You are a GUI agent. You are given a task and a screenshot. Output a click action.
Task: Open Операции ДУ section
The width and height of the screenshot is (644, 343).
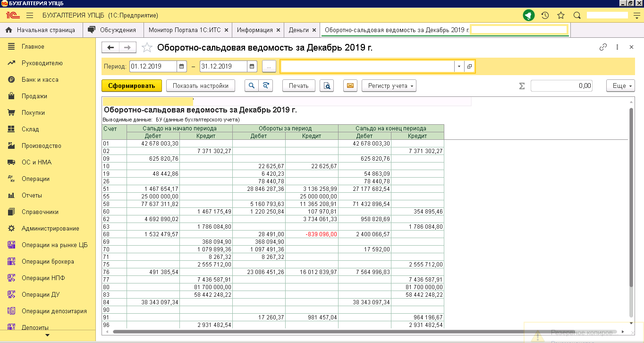click(x=47, y=294)
